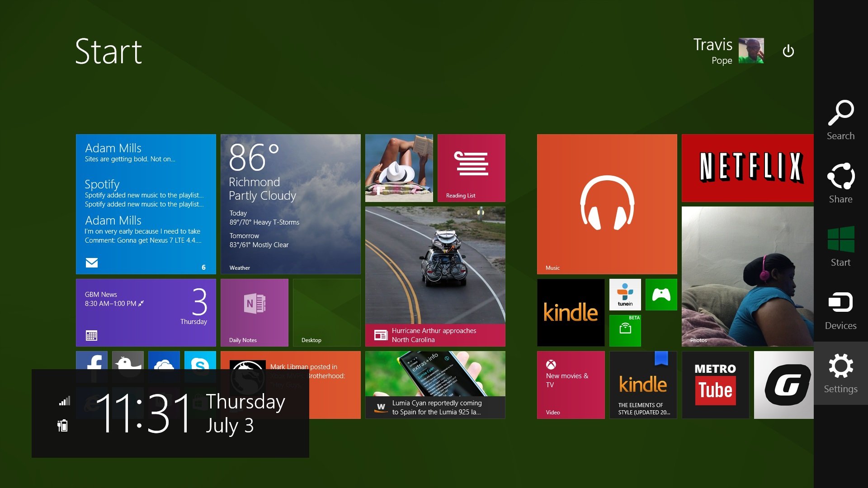Click the power button icon
Screen dimensions: 868x488
click(788, 51)
